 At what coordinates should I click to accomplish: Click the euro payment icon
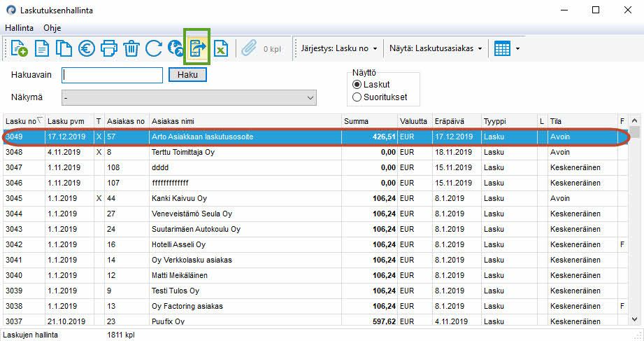coord(87,48)
